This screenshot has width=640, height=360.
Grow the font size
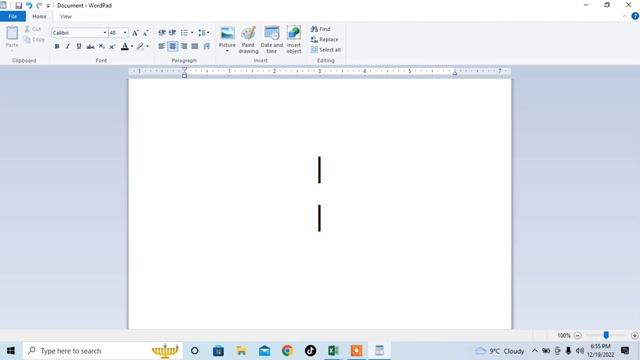pyautogui.click(x=135, y=33)
